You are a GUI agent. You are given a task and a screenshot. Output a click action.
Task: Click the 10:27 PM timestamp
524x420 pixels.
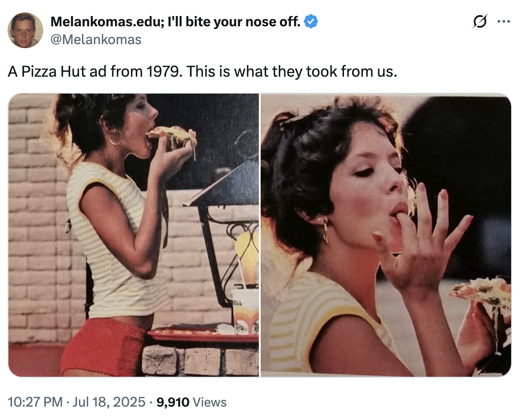pos(35,402)
